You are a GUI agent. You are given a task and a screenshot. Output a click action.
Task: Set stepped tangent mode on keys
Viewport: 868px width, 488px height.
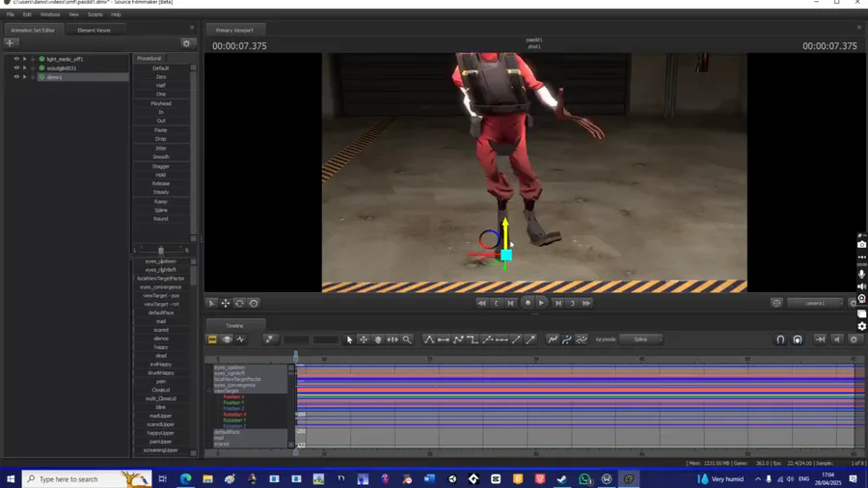point(473,339)
